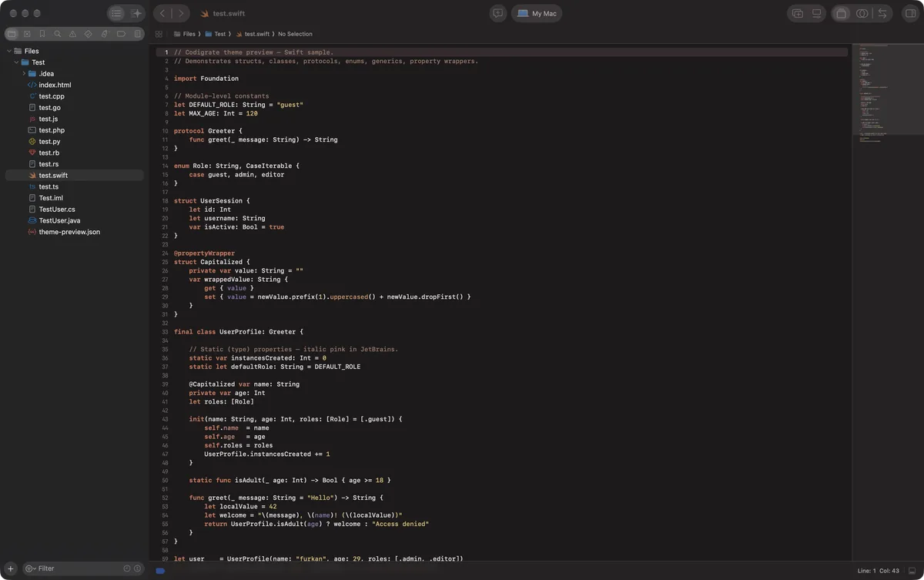The height and width of the screenshot is (580, 924).
Task: Click the swap arrows comparison icon
Action: coord(882,13)
